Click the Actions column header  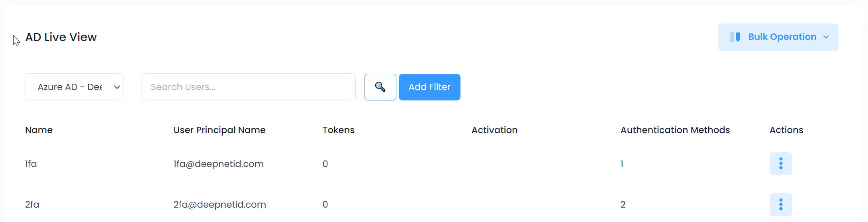point(786,130)
